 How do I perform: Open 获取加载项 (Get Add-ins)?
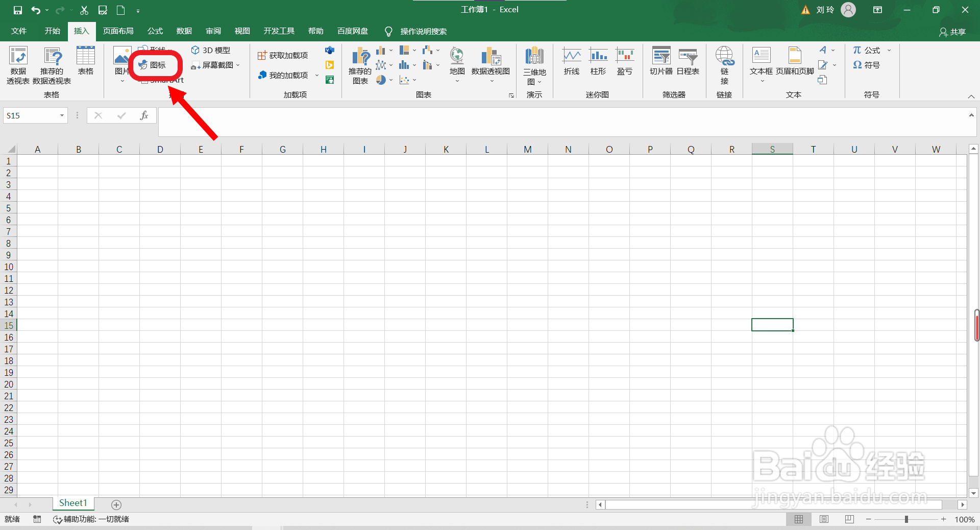click(282, 55)
